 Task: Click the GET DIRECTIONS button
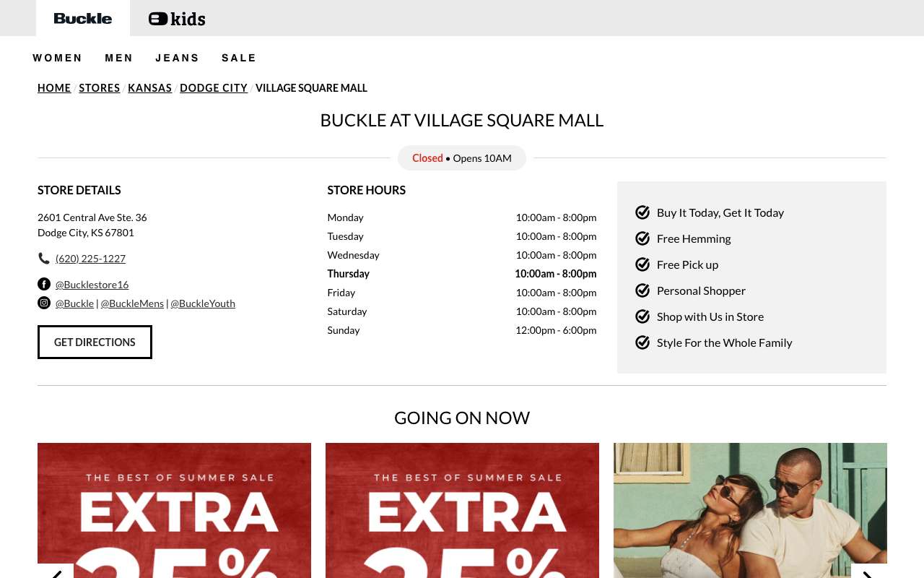(x=95, y=342)
